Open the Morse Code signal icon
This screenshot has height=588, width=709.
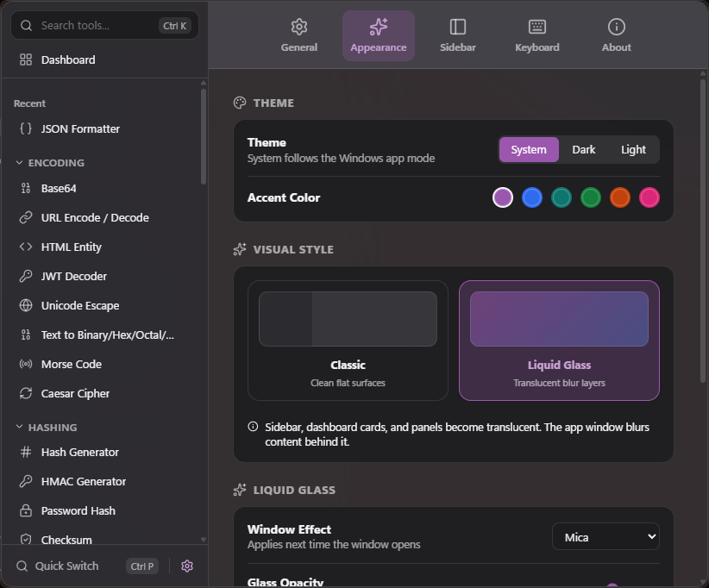26,365
